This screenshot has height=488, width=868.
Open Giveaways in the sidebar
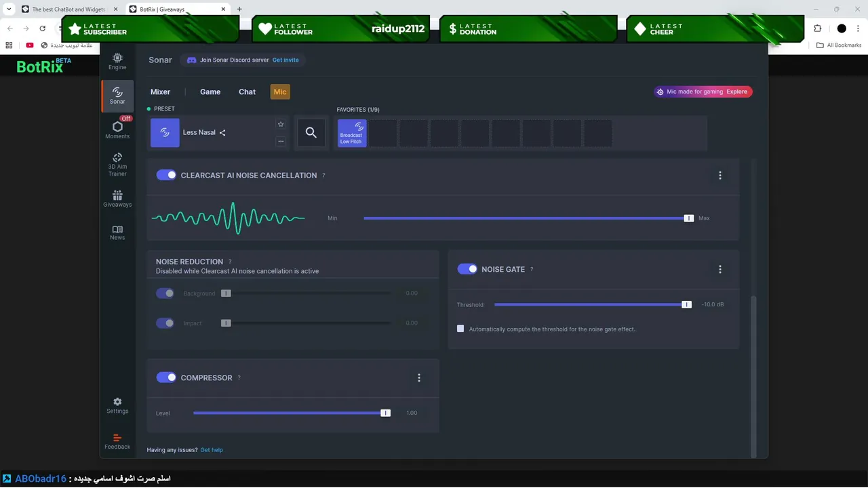click(x=117, y=199)
